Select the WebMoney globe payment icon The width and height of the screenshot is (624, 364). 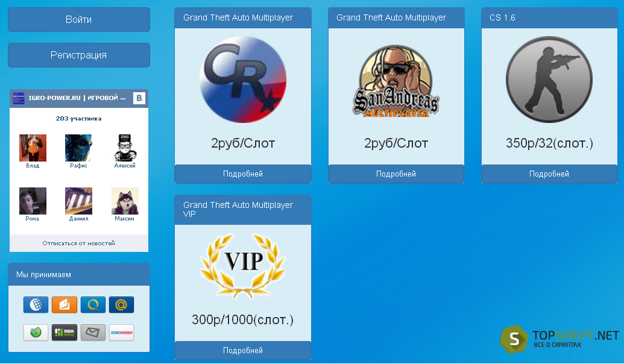pos(36,305)
